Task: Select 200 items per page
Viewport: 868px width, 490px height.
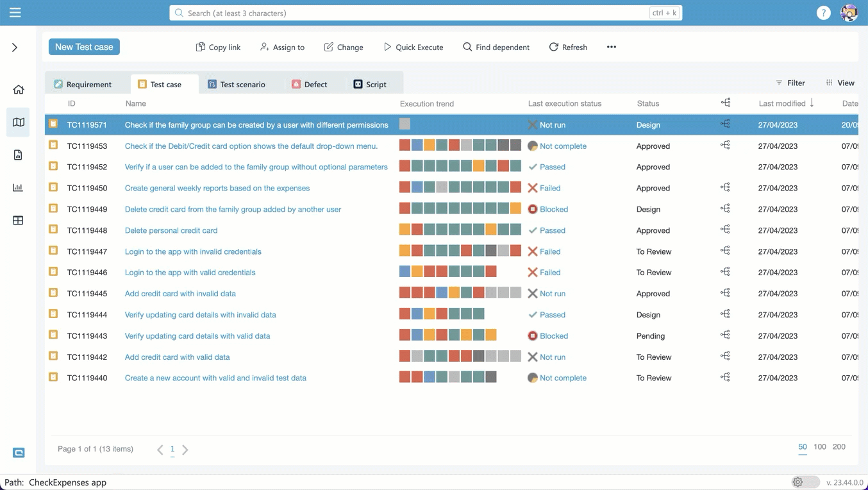Action: click(839, 447)
